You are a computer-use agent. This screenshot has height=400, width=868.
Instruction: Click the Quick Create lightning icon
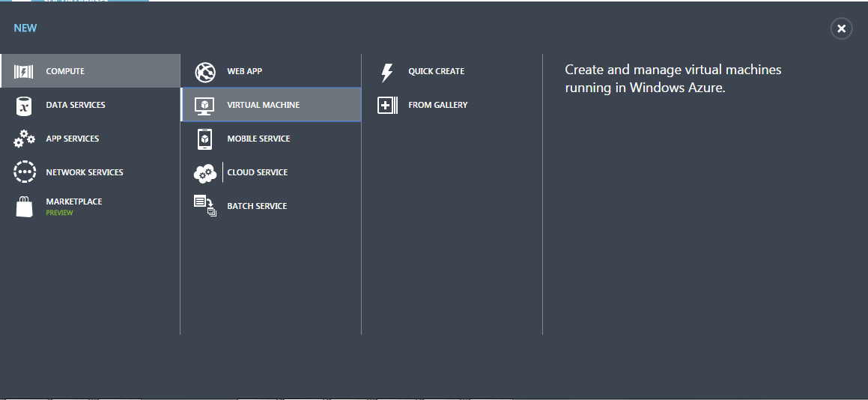coord(387,72)
